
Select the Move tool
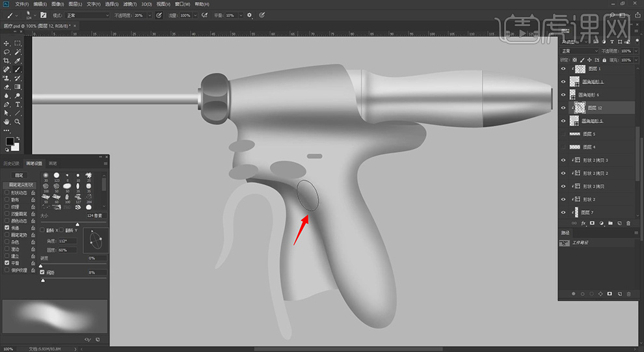6,43
